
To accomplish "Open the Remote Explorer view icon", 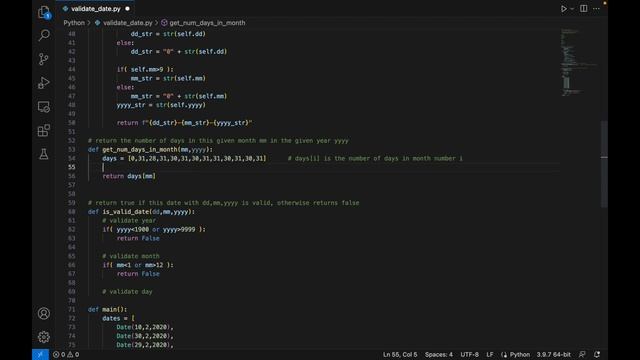I will [44, 107].
